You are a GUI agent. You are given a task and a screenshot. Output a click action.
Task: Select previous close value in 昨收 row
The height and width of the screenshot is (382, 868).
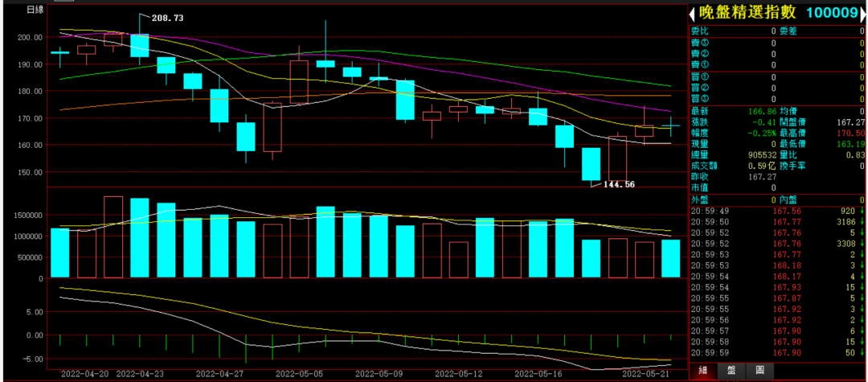pyautogui.click(x=763, y=177)
